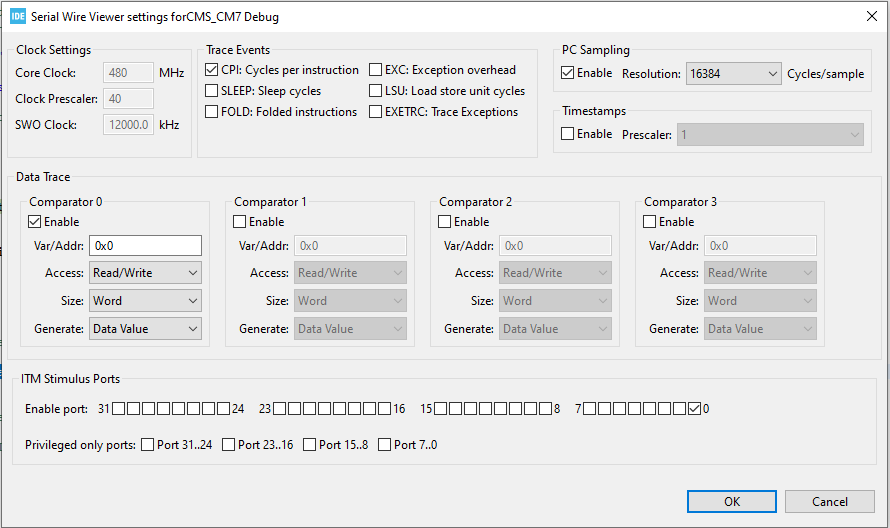Enable Comparator 1 checkbox
Screen dimensions: 890x528
[x=240, y=222]
